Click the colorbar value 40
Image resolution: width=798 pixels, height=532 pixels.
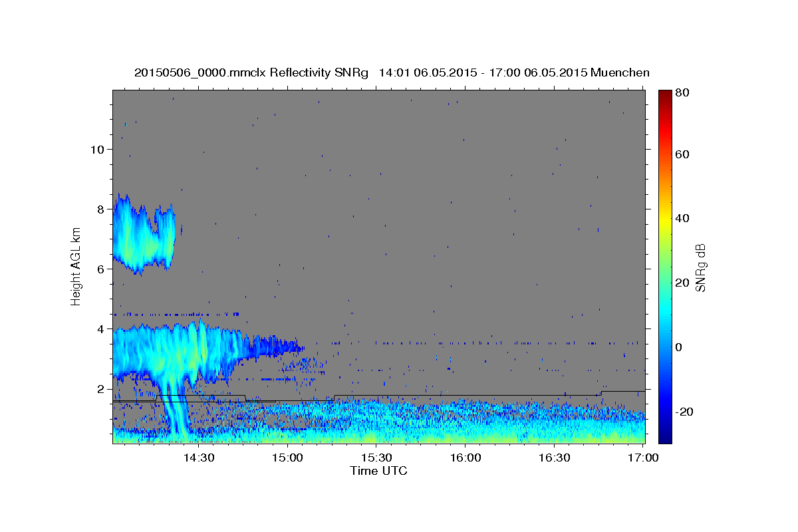click(682, 218)
